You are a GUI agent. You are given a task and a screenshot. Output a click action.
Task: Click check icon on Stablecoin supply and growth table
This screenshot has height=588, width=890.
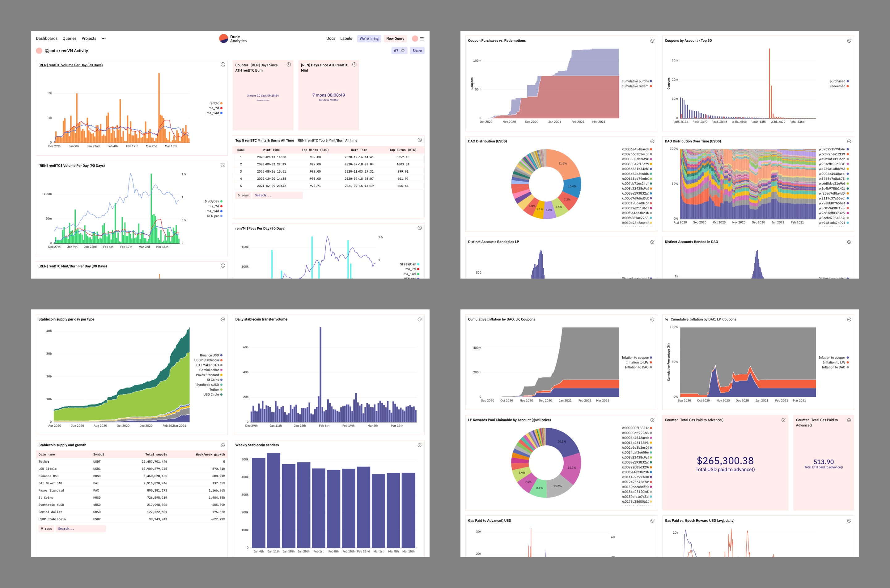(x=223, y=445)
